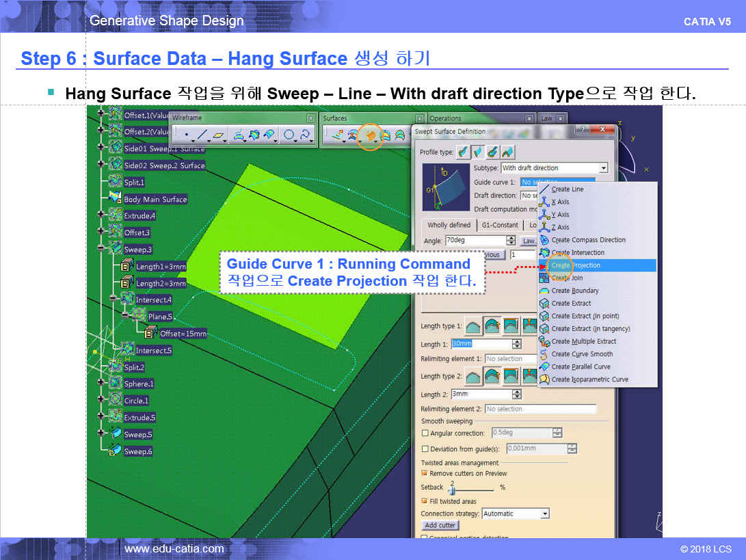This screenshot has height=560, width=746.
Task: Choose the last Profile type icon
Action: coord(508,152)
